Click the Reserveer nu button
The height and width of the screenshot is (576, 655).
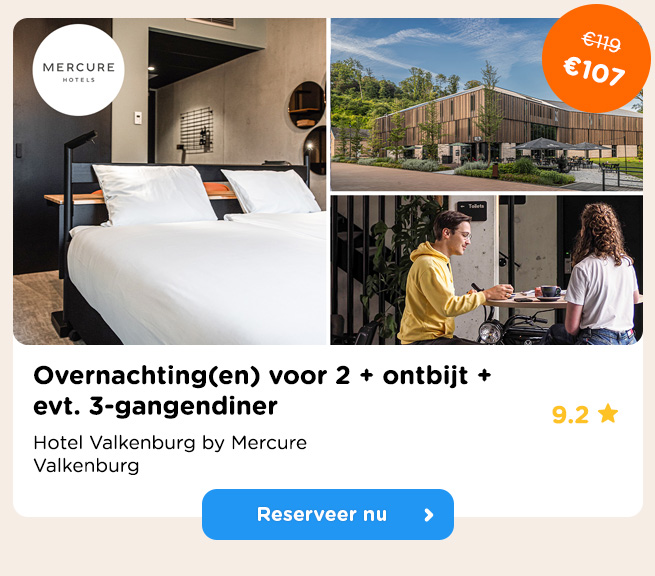tap(328, 514)
